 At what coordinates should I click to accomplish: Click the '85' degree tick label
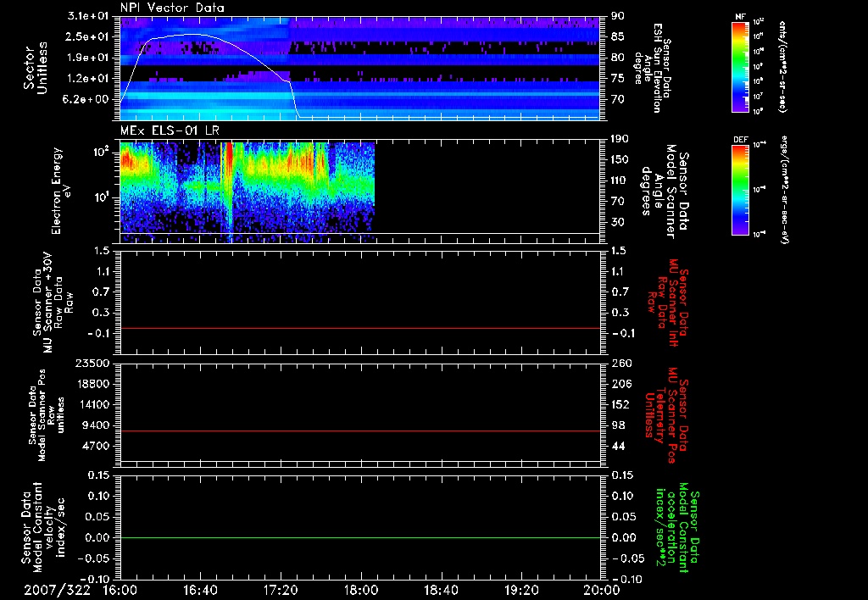pos(618,36)
